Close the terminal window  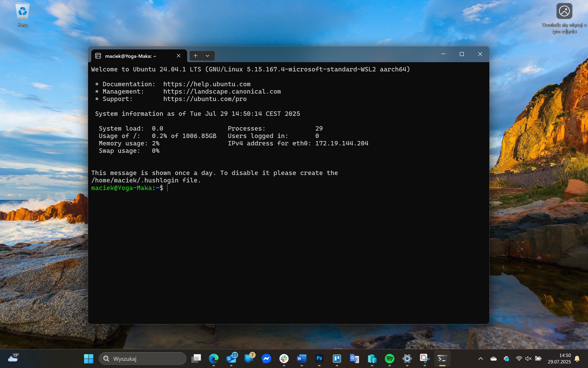pos(480,54)
